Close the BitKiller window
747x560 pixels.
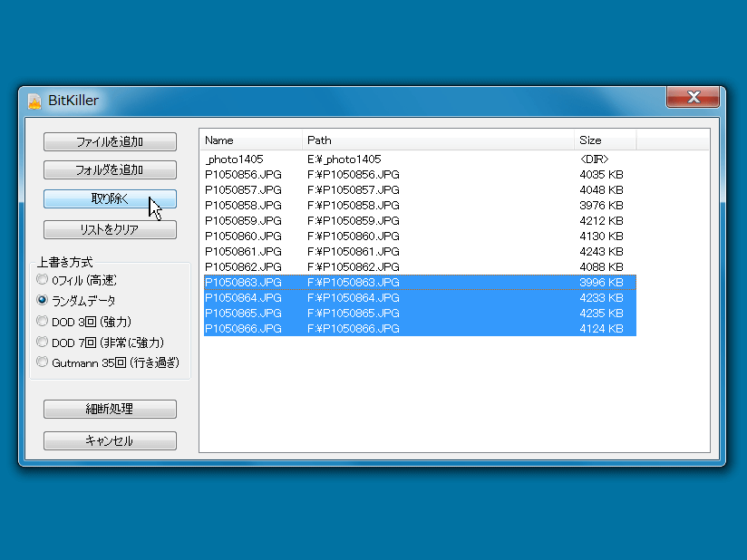coord(693,97)
